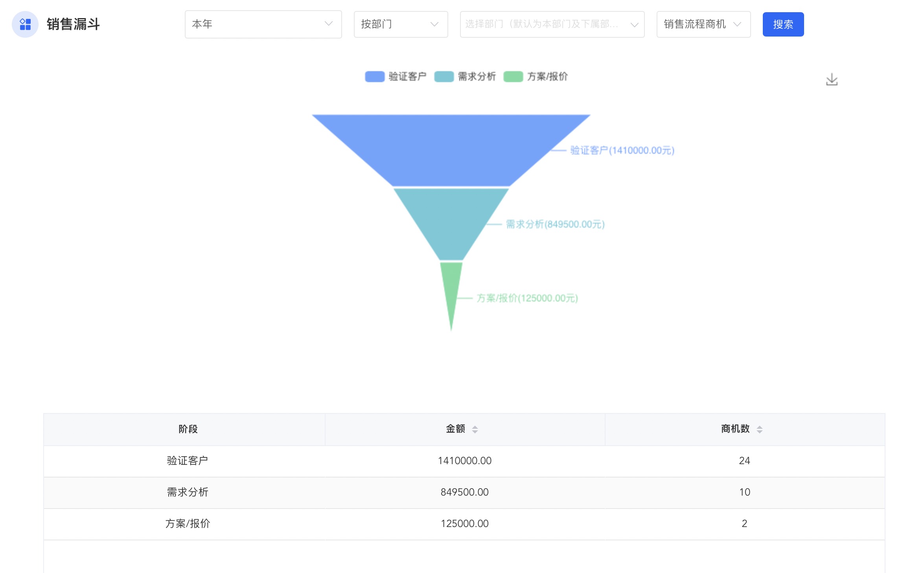
Task: Open the 本年 time range dropdown
Action: click(x=263, y=24)
